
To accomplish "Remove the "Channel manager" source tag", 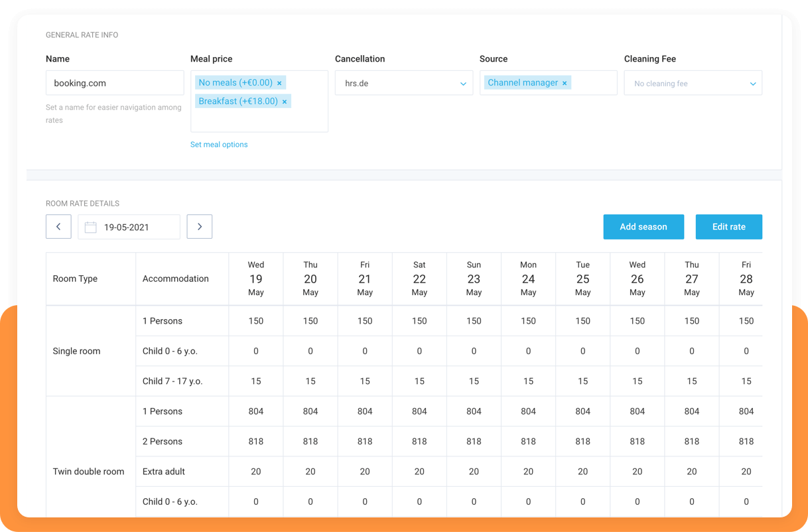I will [x=565, y=82].
